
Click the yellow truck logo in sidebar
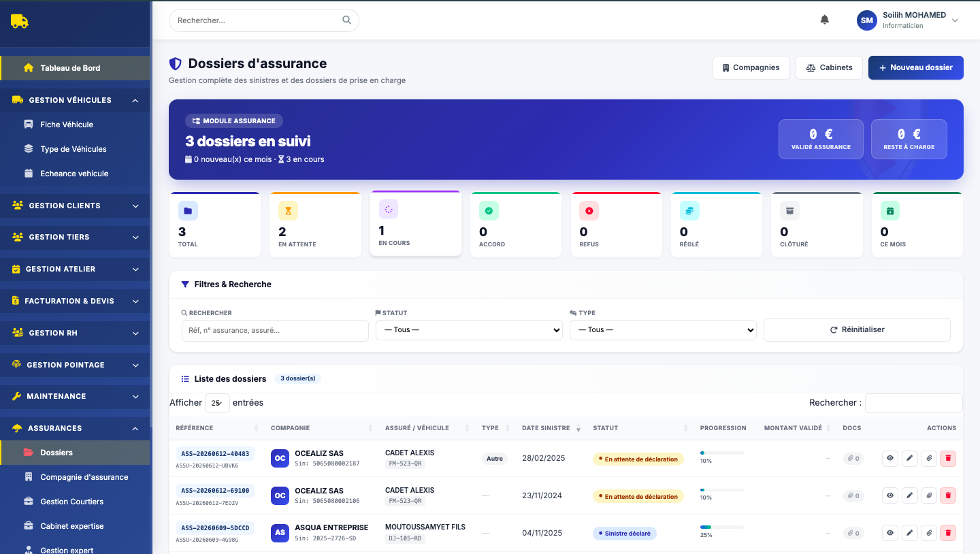20,21
